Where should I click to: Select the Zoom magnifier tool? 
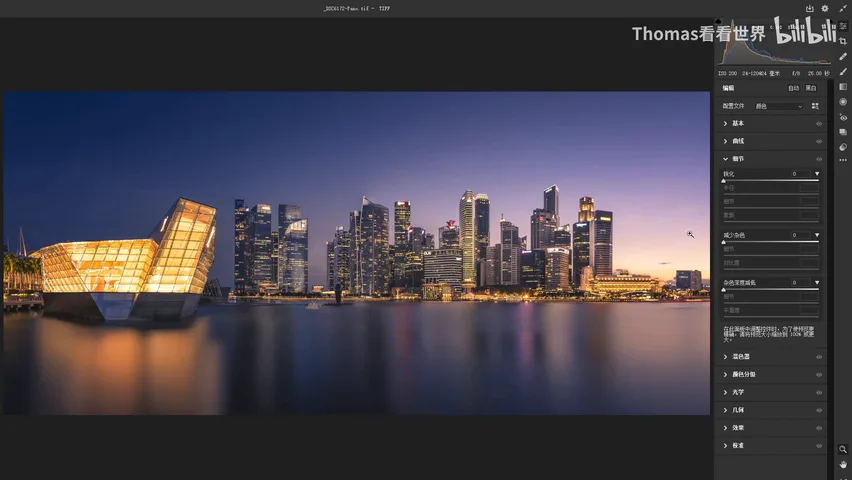843,450
